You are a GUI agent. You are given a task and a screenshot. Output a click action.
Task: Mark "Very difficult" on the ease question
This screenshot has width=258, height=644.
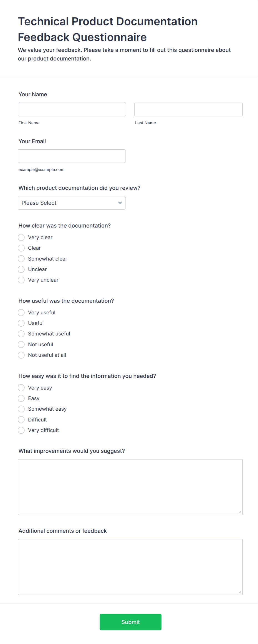21,430
